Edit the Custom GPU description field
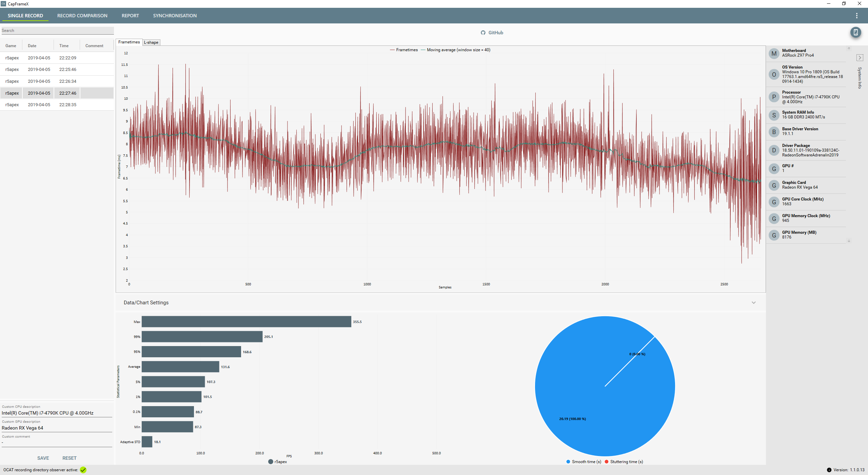Screen dimensions: 868x475 click(x=57, y=428)
